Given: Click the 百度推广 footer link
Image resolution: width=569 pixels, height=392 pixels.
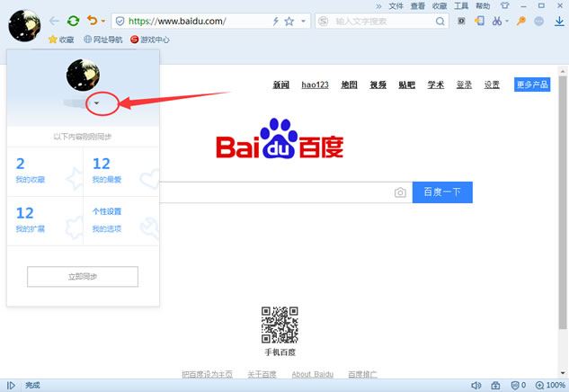Looking at the screenshot, I should [x=362, y=374].
